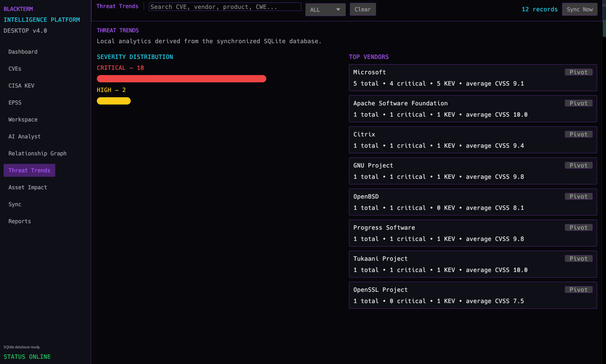Focus the CVE search field
This screenshot has width=606, height=364.
pos(225,7)
